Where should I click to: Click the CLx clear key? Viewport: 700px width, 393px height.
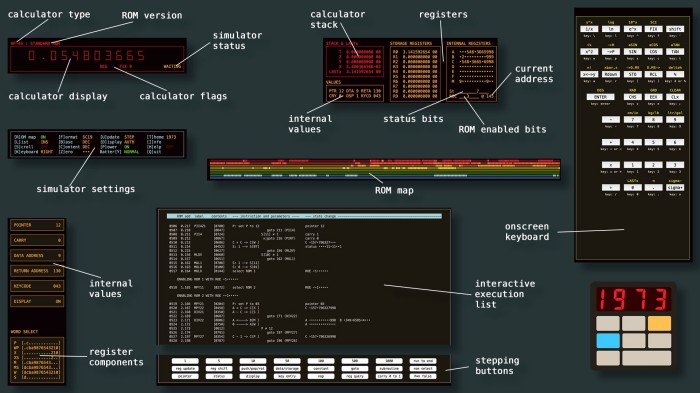coord(675,97)
